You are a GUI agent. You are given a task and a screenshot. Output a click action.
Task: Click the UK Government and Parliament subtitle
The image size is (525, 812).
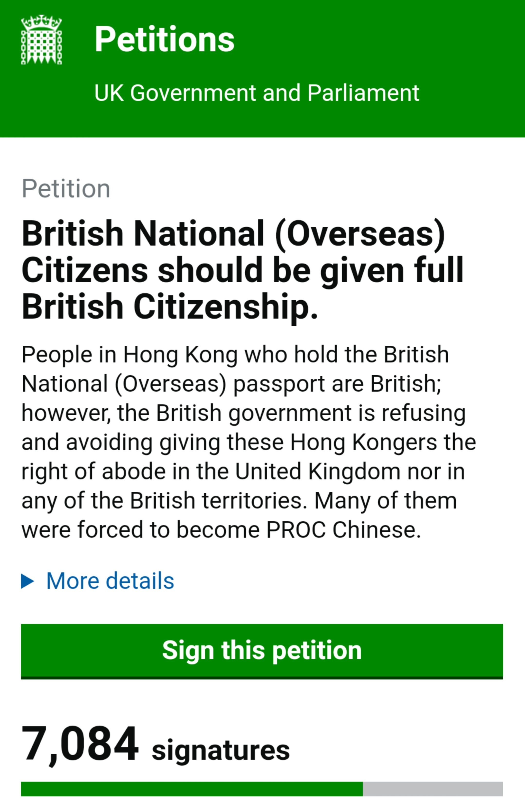[x=257, y=93]
